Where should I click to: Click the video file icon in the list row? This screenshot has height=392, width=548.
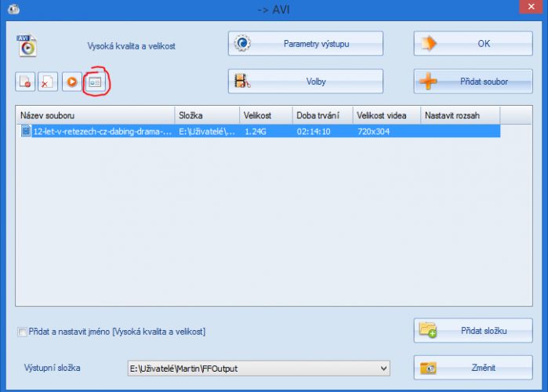[26, 132]
